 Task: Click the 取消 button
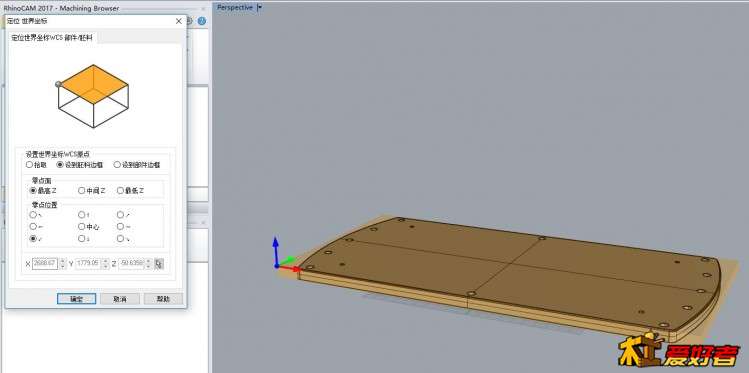tap(120, 299)
